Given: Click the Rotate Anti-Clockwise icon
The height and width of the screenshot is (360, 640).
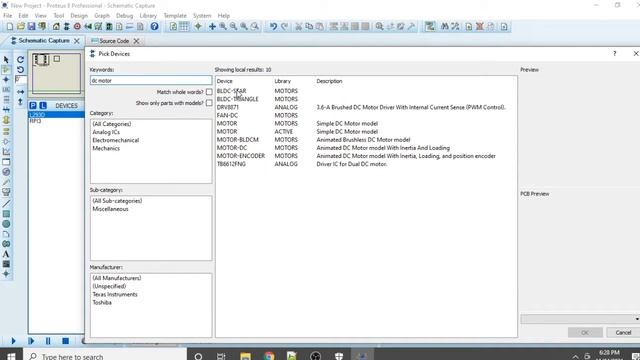Looking at the screenshot, I should point(20,70).
